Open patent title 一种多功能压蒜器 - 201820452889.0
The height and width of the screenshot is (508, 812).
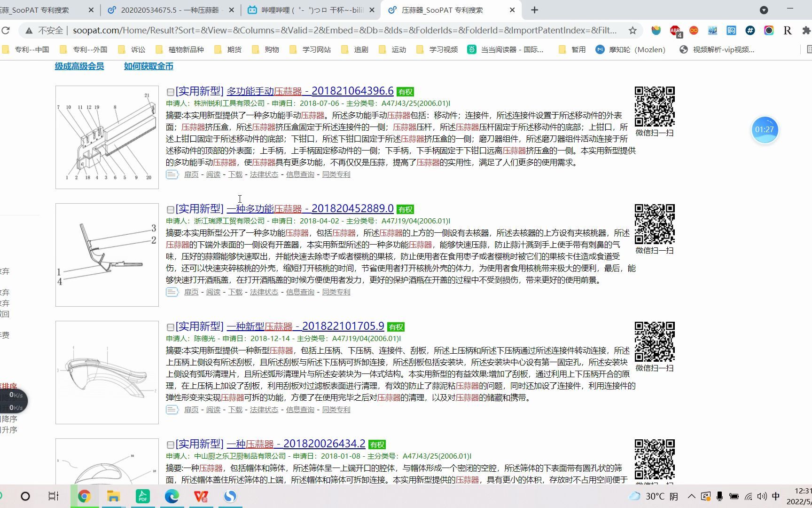(x=310, y=209)
